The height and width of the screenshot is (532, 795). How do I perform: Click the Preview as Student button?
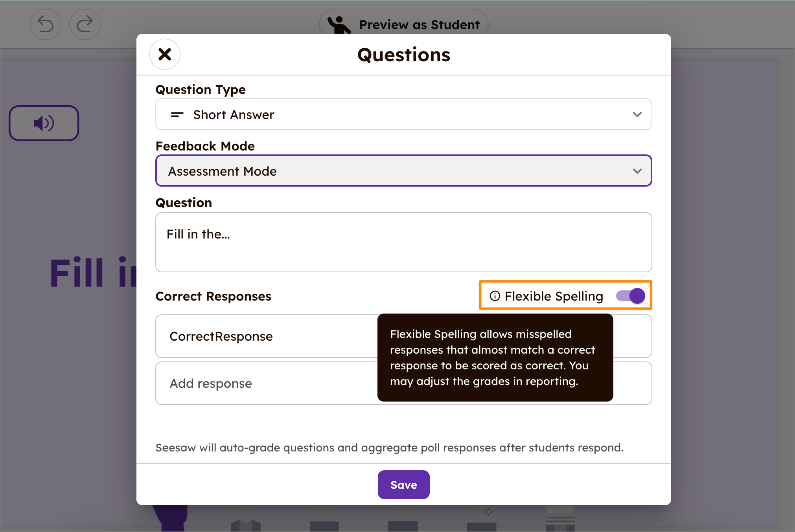tap(403, 24)
